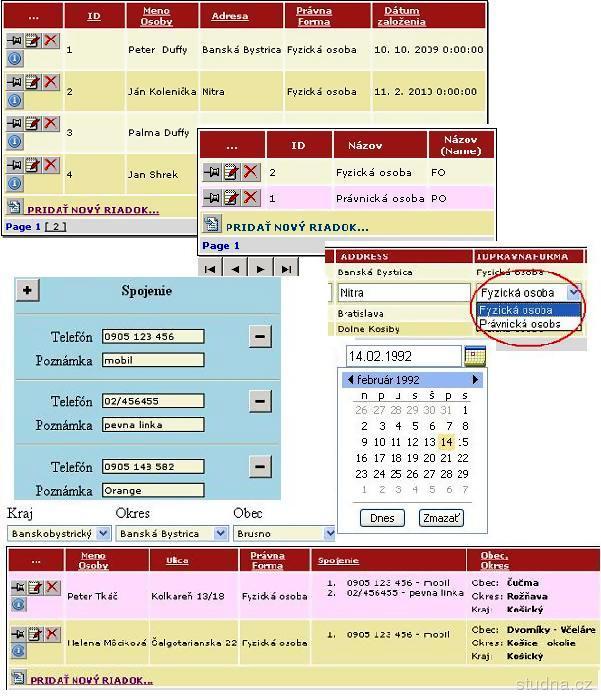Open info icon for Jan Shrek row

15,183
